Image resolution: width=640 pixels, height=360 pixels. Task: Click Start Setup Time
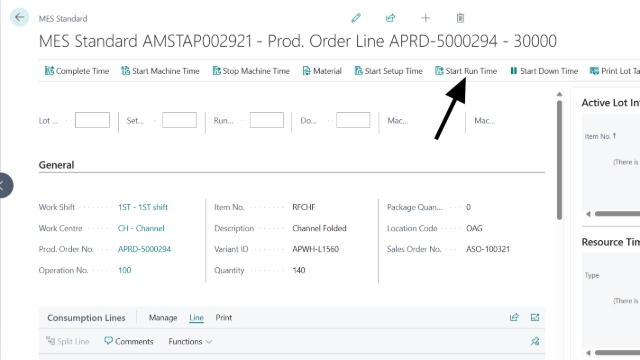[x=388, y=71]
